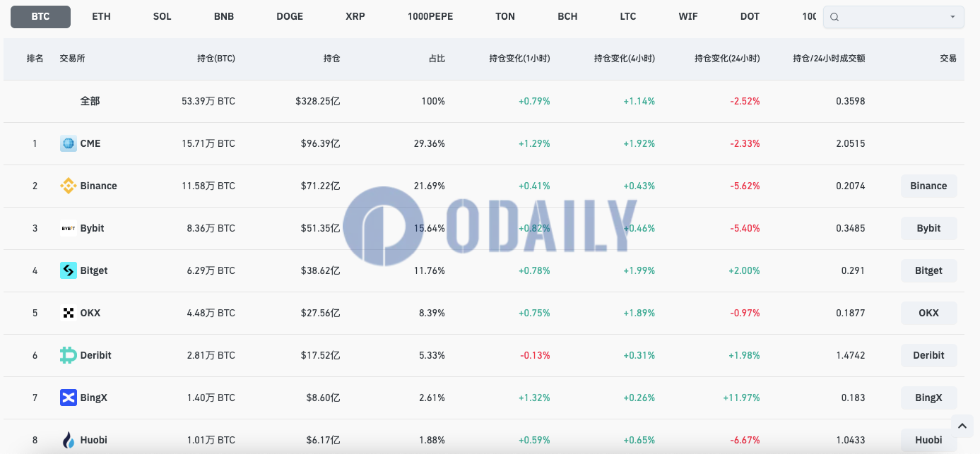Click the 53.39万 BTC total holdings value

(208, 101)
